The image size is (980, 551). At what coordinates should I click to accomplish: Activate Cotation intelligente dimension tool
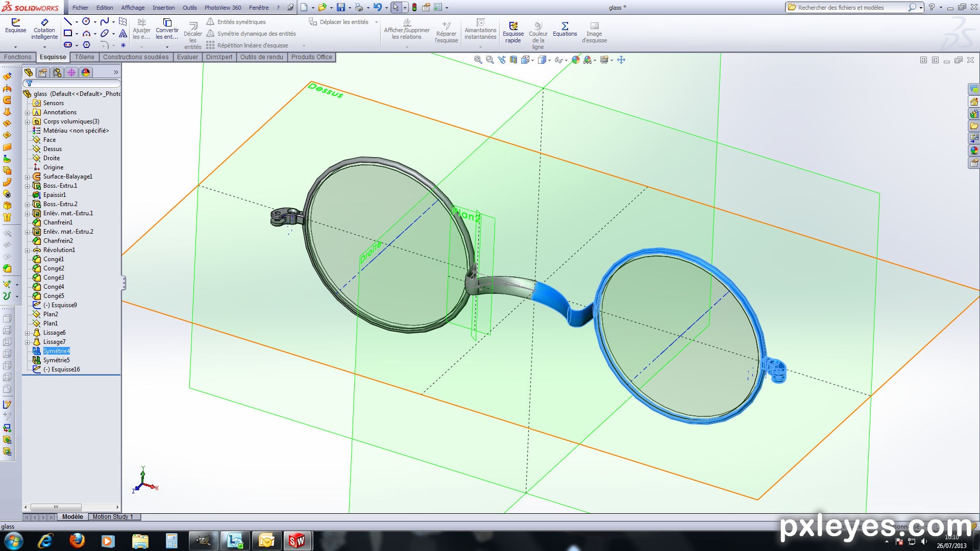(44, 29)
